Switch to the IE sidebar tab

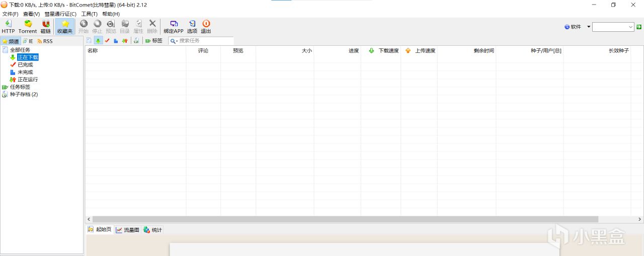[28, 41]
